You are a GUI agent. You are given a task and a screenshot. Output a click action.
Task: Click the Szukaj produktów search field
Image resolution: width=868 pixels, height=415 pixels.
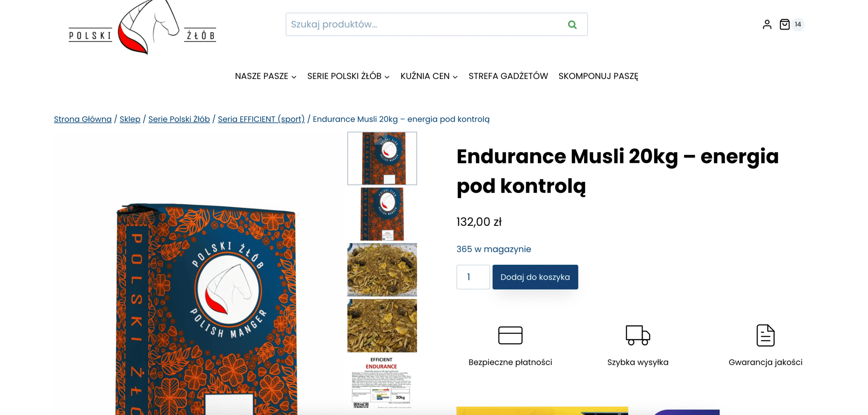pos(424,24)
